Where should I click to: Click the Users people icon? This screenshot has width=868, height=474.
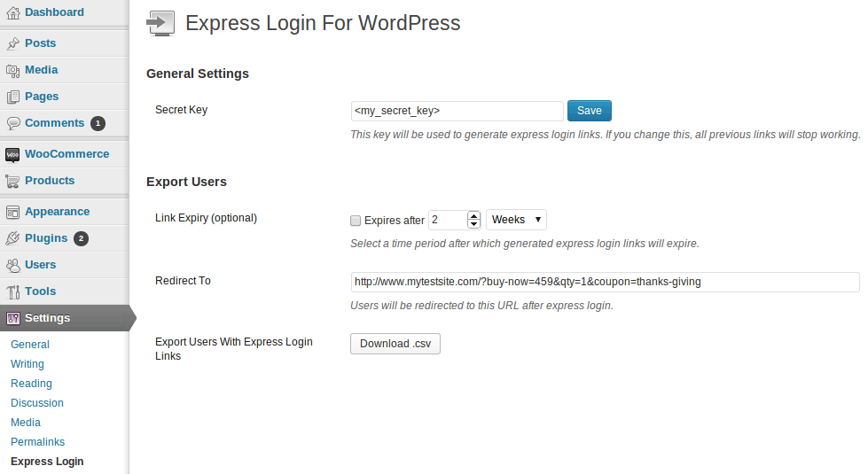[x=12, y=265]
